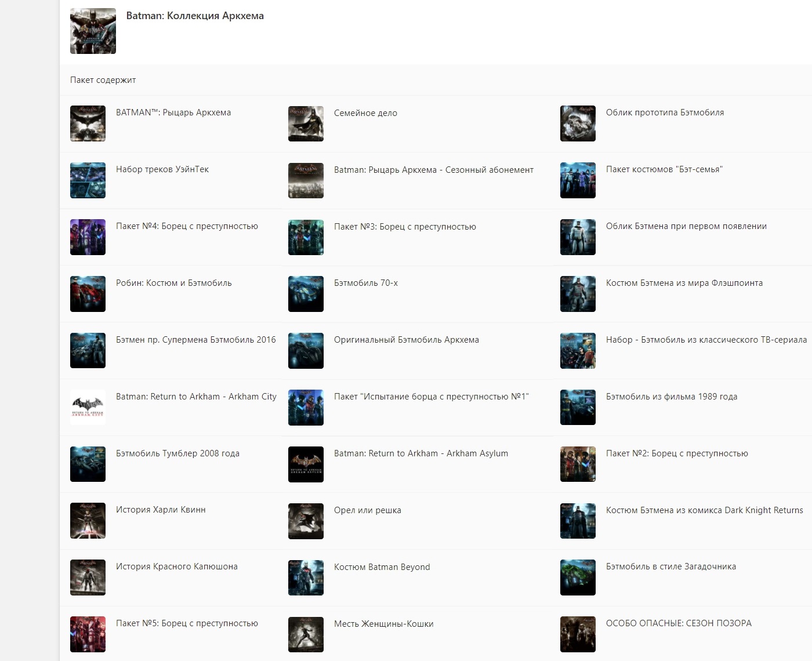Click the Пакет №4: Борец с преступностью thumbnail

88,237
